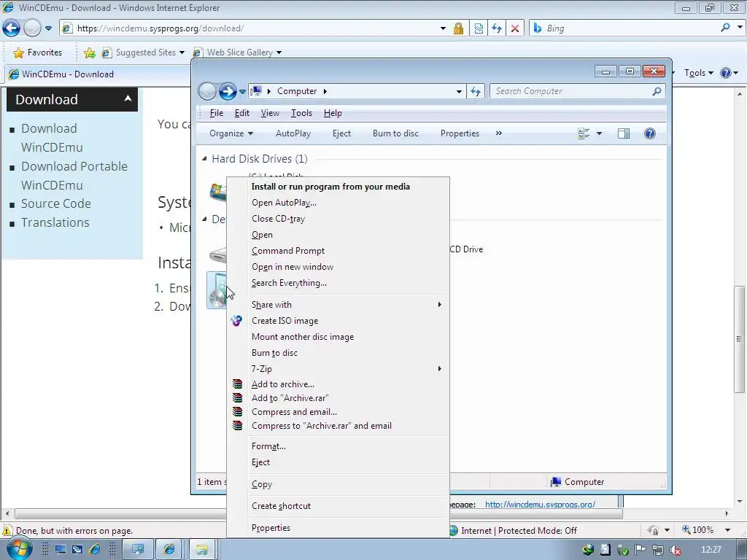Click the Windows Start orb
This screenshot has height=560, width=747.
pyautogui.click(x=19, y=548)
